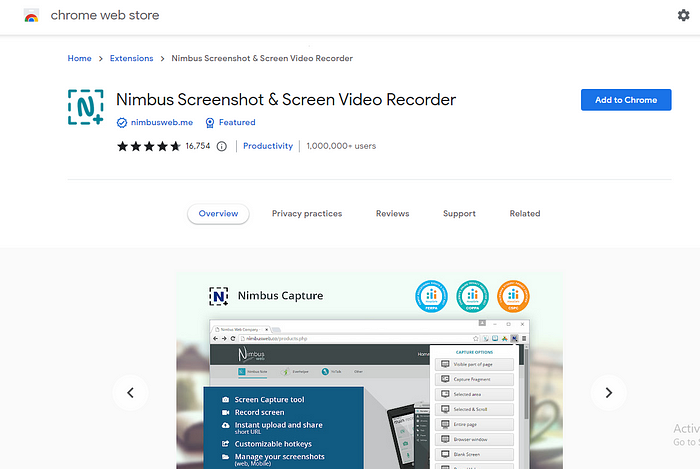This screenshot has width=700, height=469.
Task: Open the Support tab
Action: click(459, 214)
